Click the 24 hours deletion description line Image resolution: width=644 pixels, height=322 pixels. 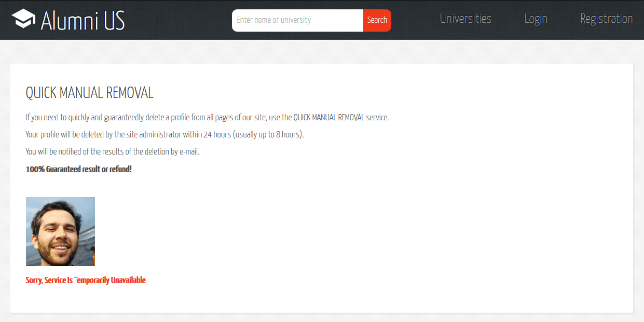click(165, 134)
